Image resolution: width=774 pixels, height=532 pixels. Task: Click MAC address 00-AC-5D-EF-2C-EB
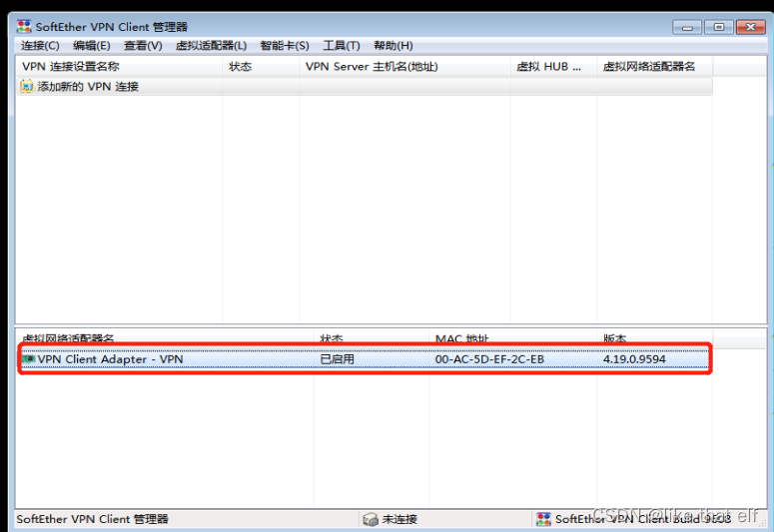point(489,358)
